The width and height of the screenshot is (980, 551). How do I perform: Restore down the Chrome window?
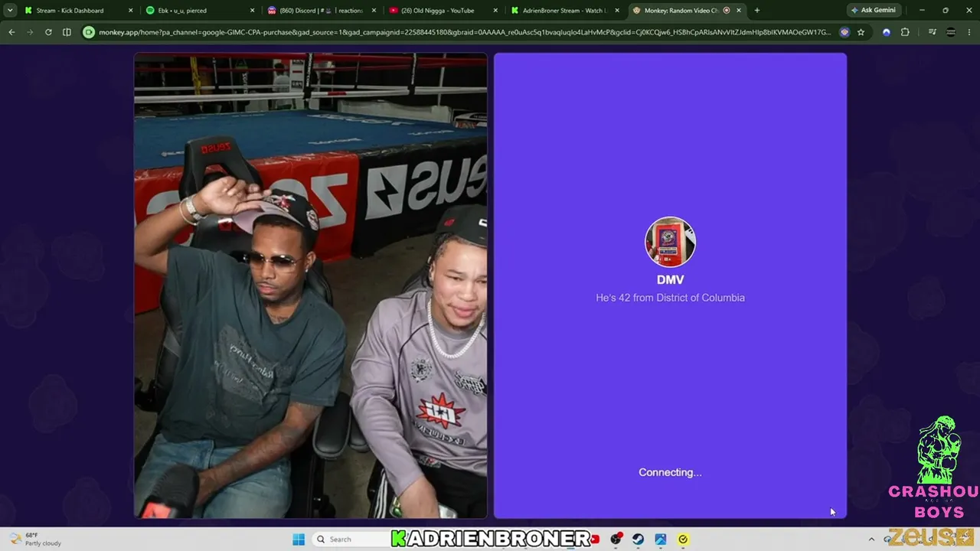[x=946, y=11]
